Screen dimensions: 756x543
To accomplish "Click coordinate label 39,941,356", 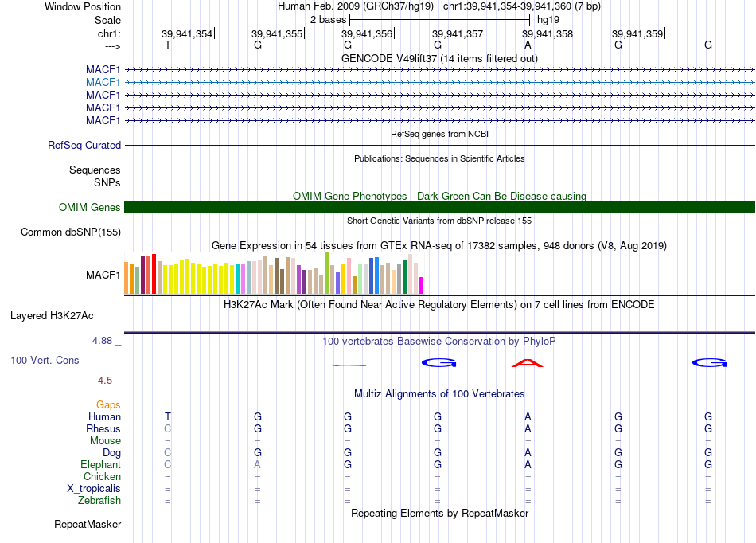I will (367, 33).
